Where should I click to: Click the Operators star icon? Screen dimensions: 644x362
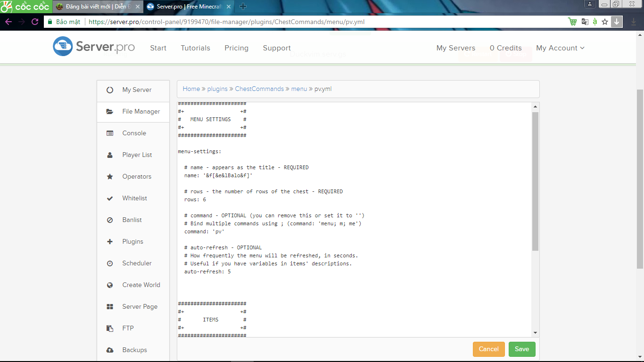(x=110, y=177)
